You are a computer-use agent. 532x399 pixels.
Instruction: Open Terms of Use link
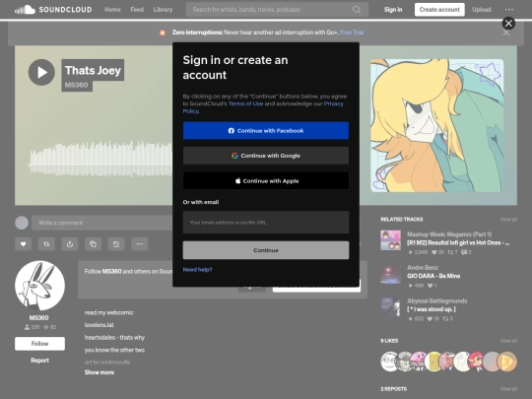tap(245, 103)
